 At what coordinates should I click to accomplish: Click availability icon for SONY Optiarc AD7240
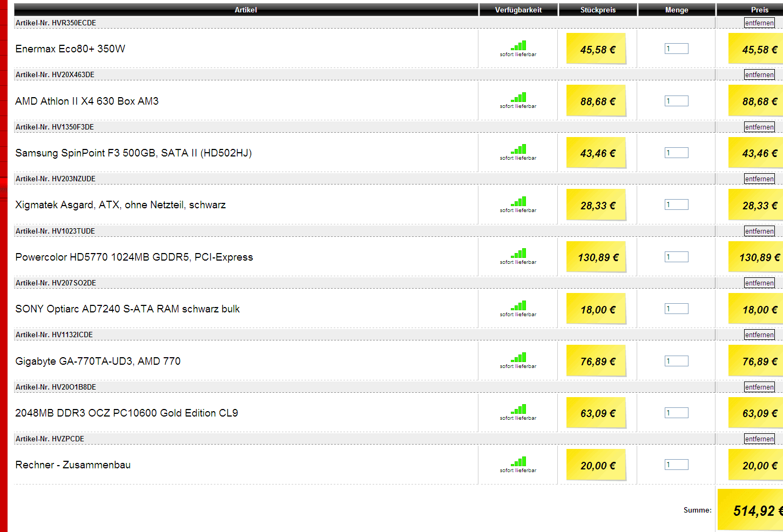(x=518, y=306)
